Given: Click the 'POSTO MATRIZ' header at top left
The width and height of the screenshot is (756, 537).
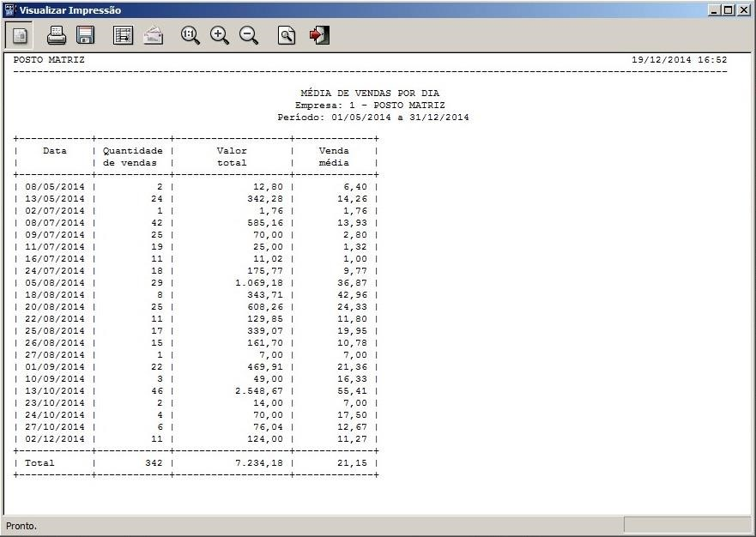Looking at the screenshot, I should 49,60.
